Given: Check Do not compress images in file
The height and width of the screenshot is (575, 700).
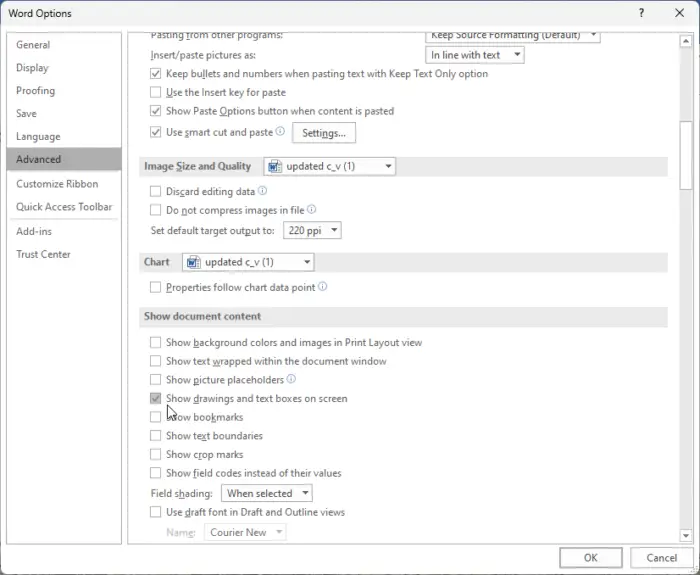Looking at the screenshot, I should [x=155, y=210].
